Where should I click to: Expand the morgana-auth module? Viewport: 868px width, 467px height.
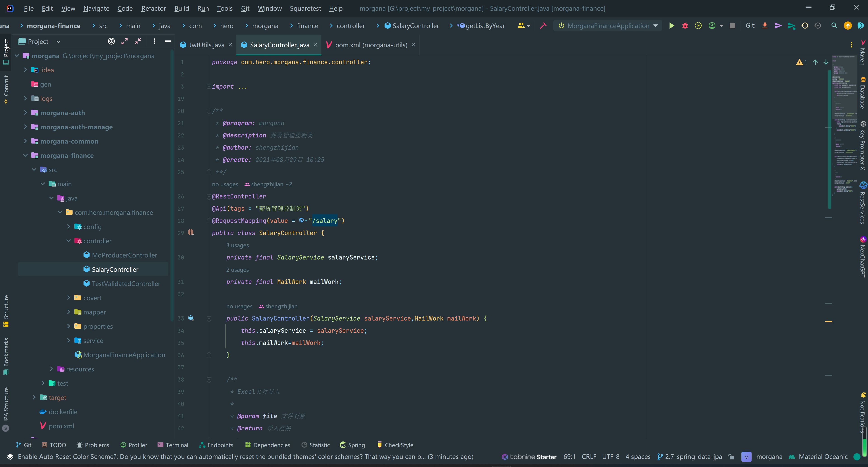point(25,113)
